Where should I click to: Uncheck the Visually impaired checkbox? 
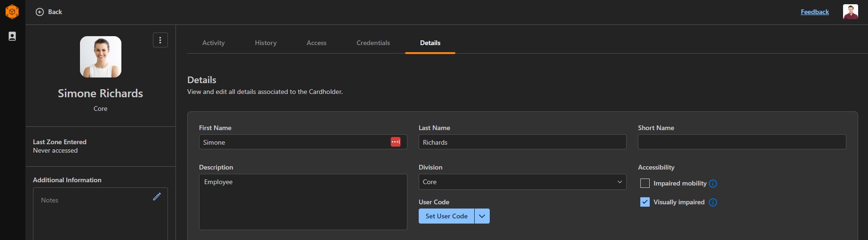(645, 202)
